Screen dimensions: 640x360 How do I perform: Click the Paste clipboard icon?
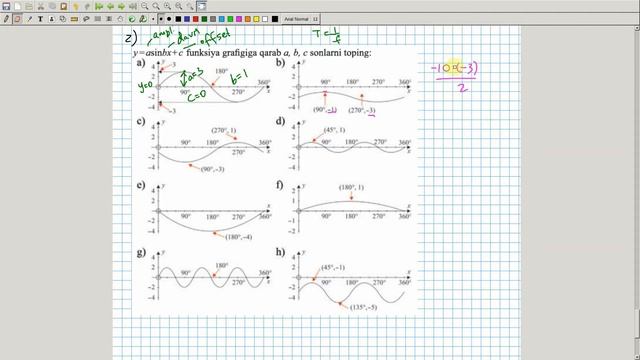pos(64,7)
